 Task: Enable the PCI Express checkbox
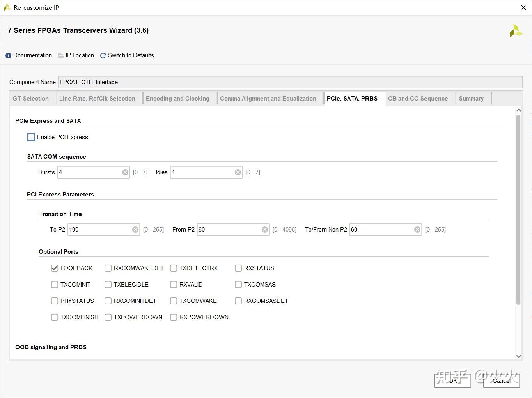(x=31, y=137)
